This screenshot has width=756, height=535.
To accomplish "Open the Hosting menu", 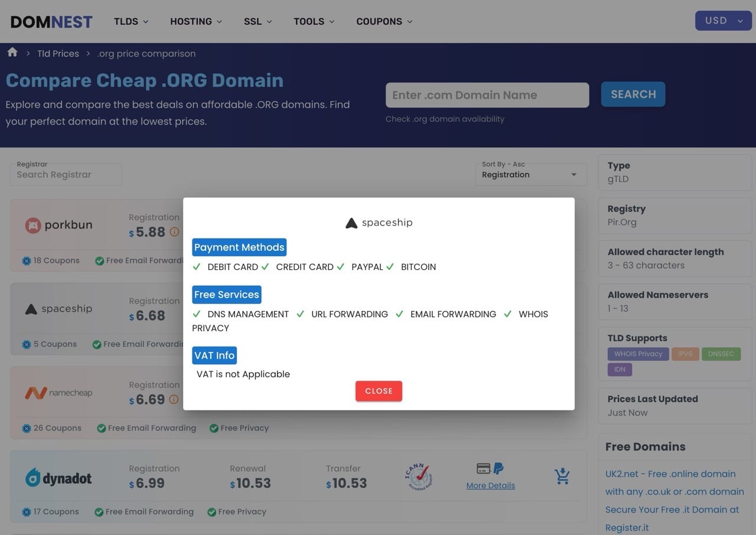I will [196, 21].
